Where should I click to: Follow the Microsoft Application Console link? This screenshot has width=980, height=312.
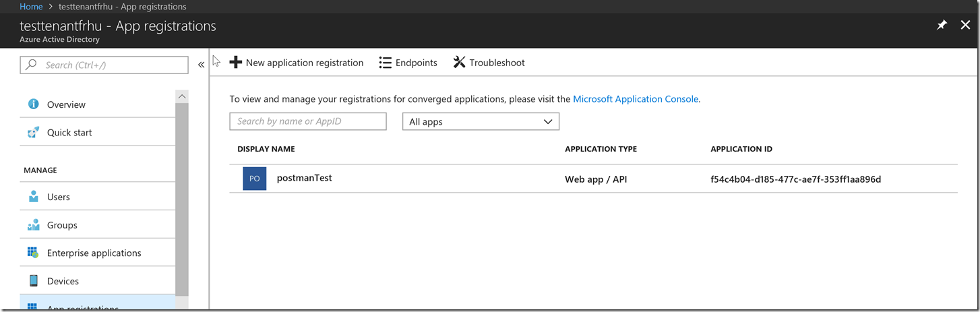tap(636, 99)
